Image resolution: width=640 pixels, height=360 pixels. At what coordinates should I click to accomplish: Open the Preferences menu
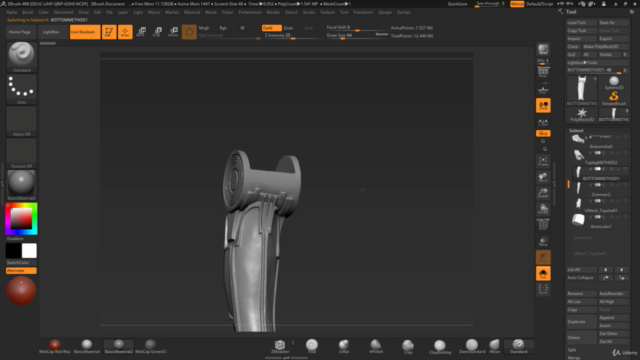tap(249, 12)
